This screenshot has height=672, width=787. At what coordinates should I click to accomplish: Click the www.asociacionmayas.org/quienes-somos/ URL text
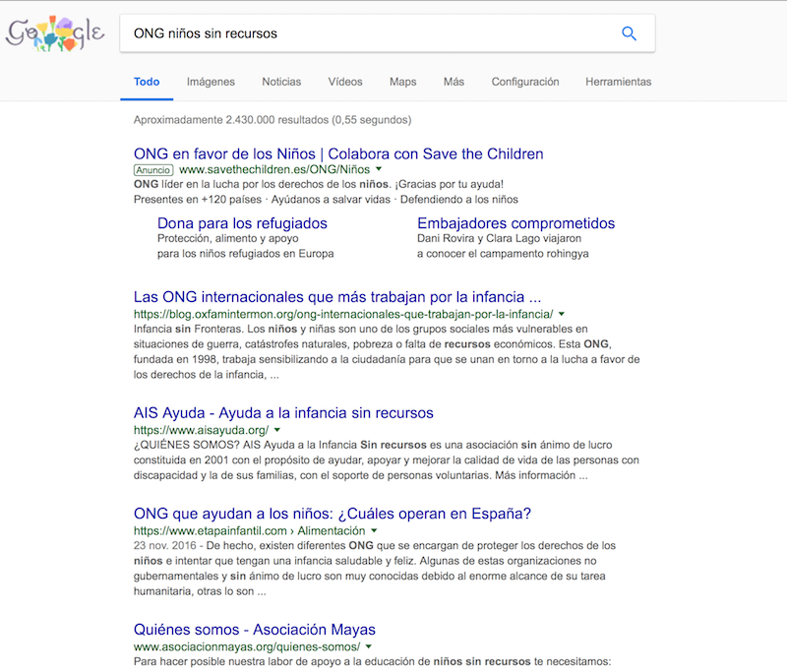click(247, 646)
